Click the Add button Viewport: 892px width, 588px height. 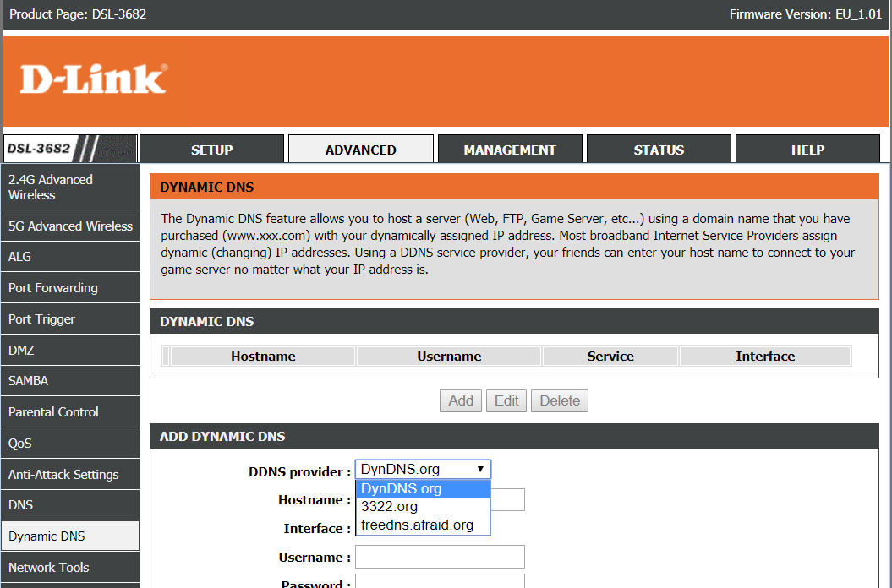(461, 400)
